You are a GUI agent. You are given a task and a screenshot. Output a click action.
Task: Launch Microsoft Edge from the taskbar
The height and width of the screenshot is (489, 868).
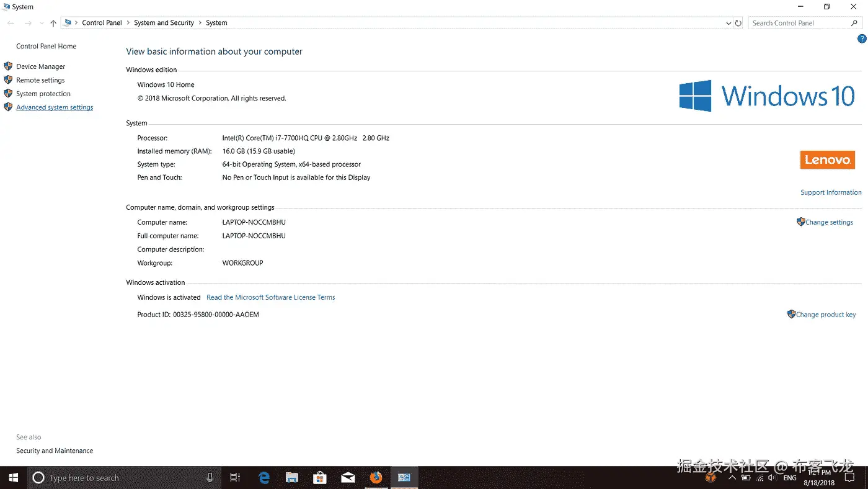click(x=264, y=478)
